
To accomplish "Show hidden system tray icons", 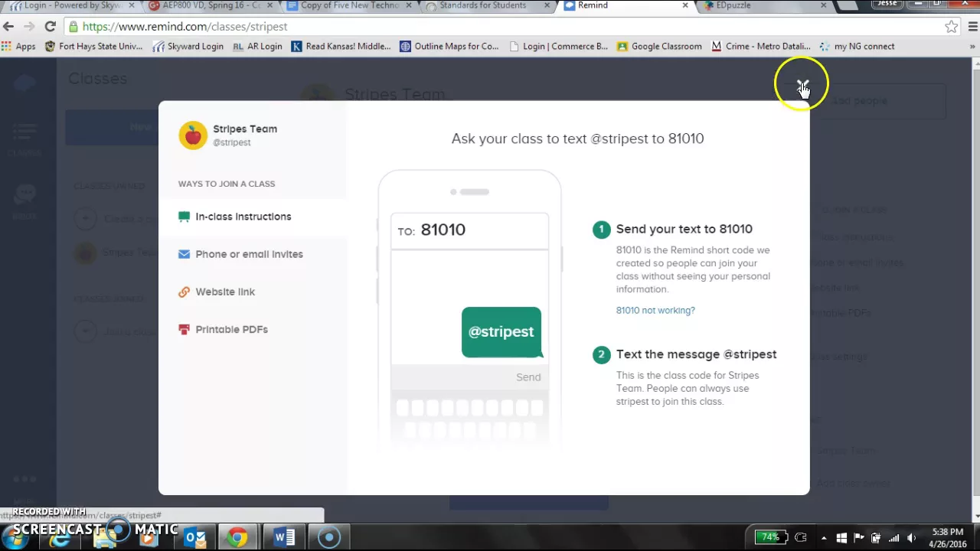I will (822, 538).
